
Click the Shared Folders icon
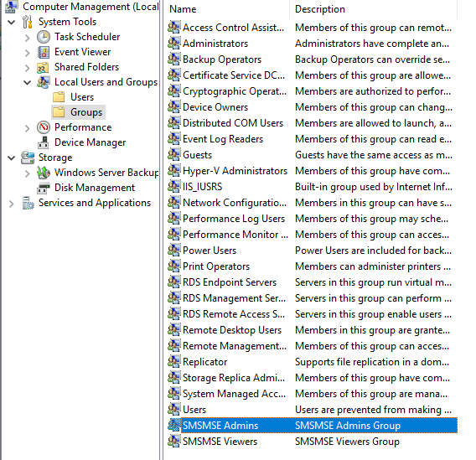pos(44,67)
